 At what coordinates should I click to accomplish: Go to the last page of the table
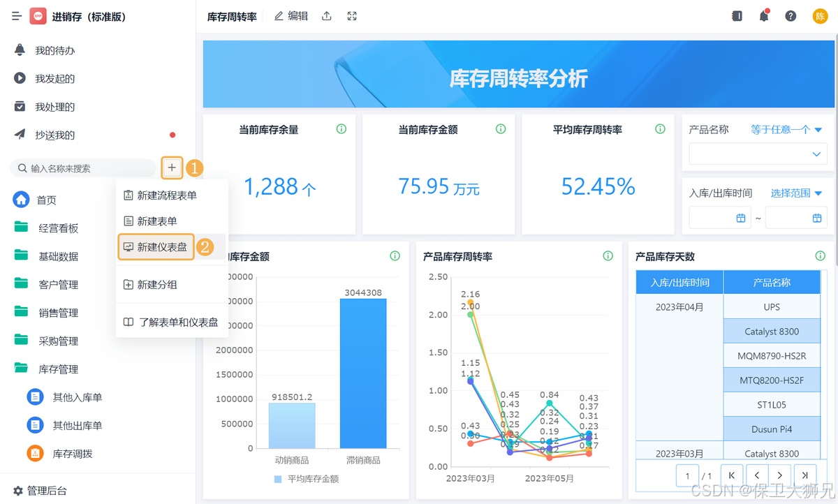coord(805,475)
